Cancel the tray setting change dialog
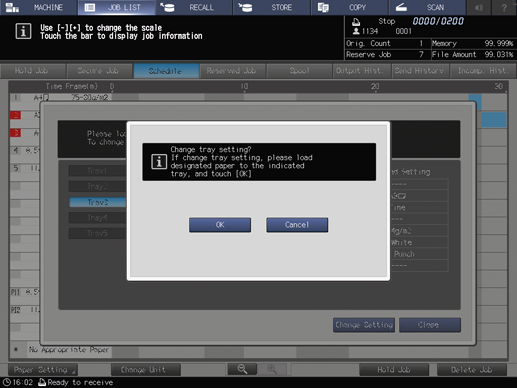This screenshot has width=517, height=388. 297,225
